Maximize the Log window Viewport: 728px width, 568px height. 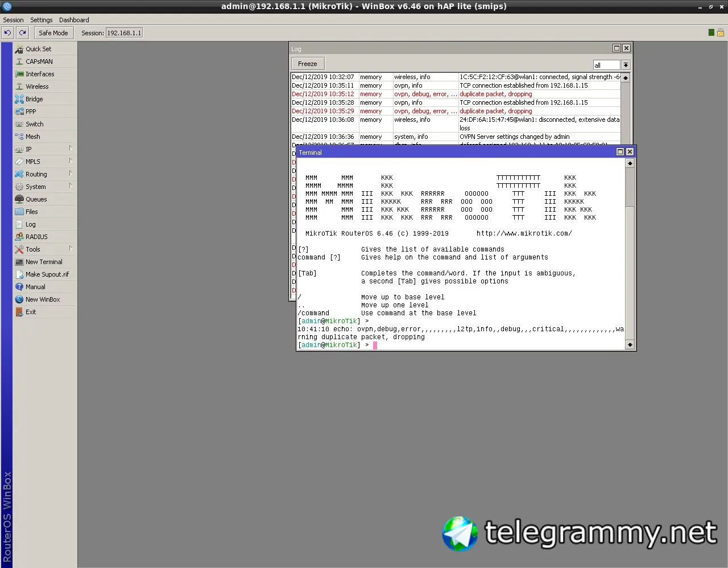[617, 48]
